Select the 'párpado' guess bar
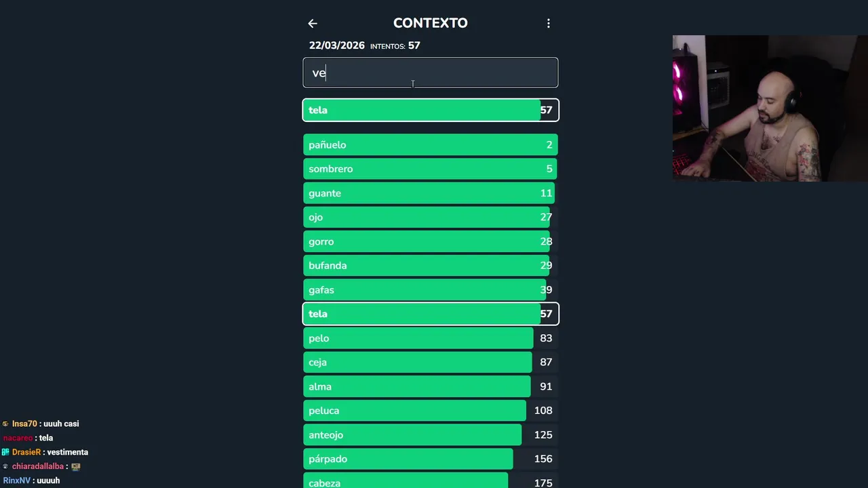Image resolution: width=868 pixels, height=488 pixels. pyautogui.click(x=431, y=459)
